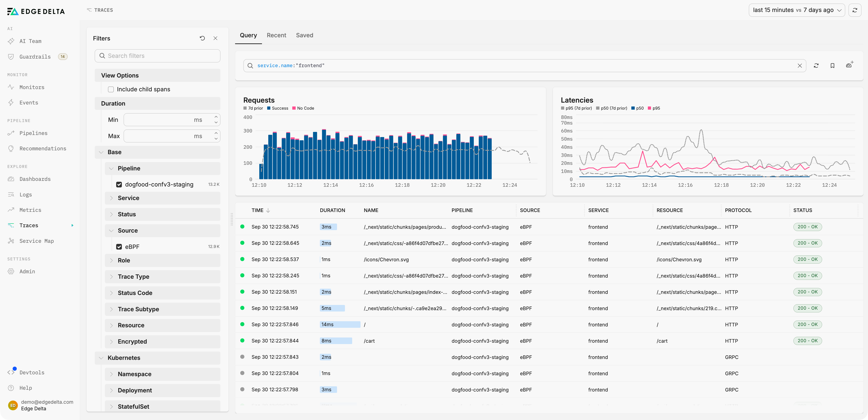Expand the Trace Type filter
Viewport: 868px width, 420px height.
[x=163, y=277]
